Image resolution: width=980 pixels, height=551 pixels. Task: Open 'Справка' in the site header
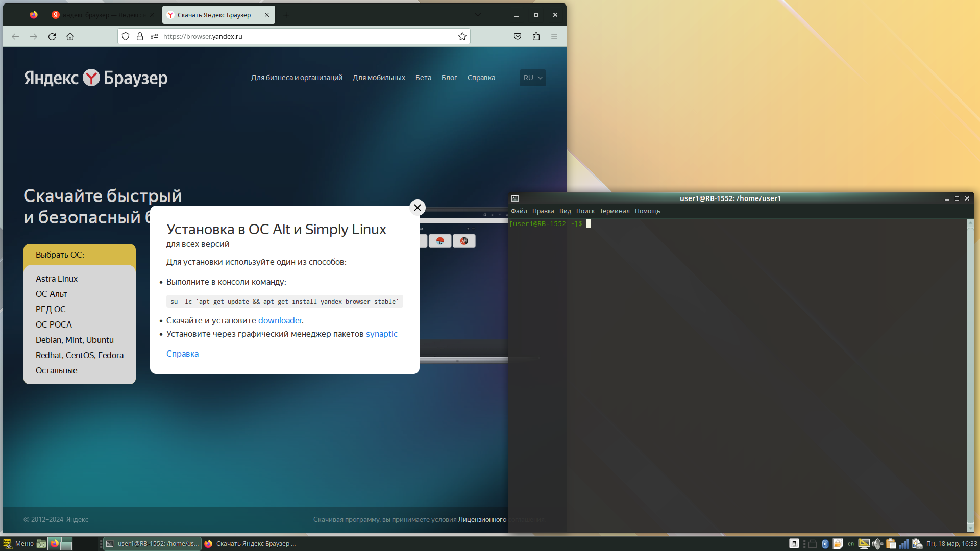pyautogui.click(x=481, y=78)
